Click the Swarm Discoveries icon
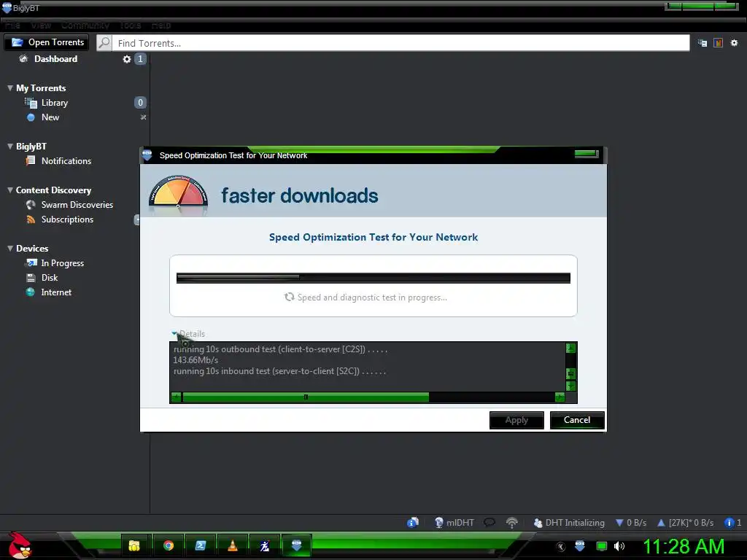 click(x=31, y=205)
